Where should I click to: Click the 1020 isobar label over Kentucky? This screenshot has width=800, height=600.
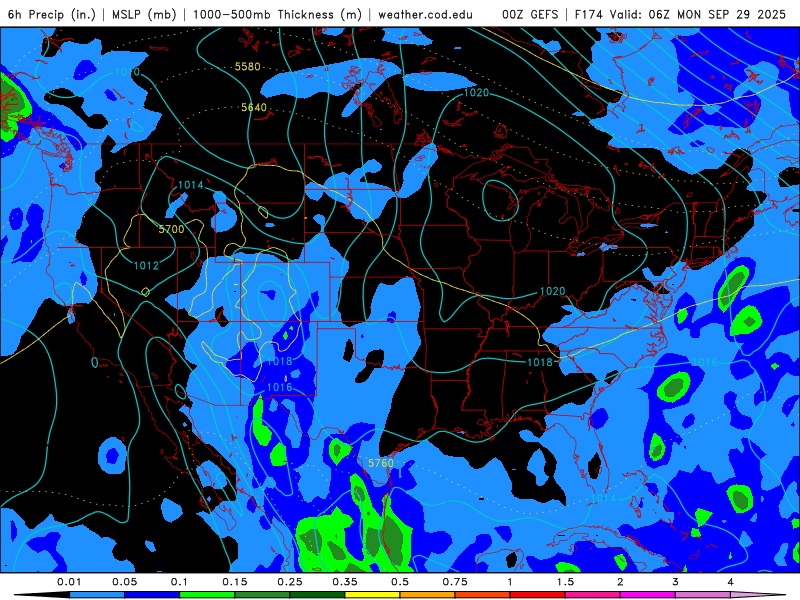point(553,291)
